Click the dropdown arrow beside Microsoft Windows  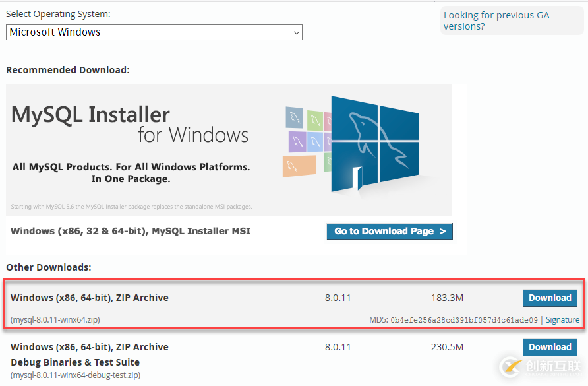point(296,32)
